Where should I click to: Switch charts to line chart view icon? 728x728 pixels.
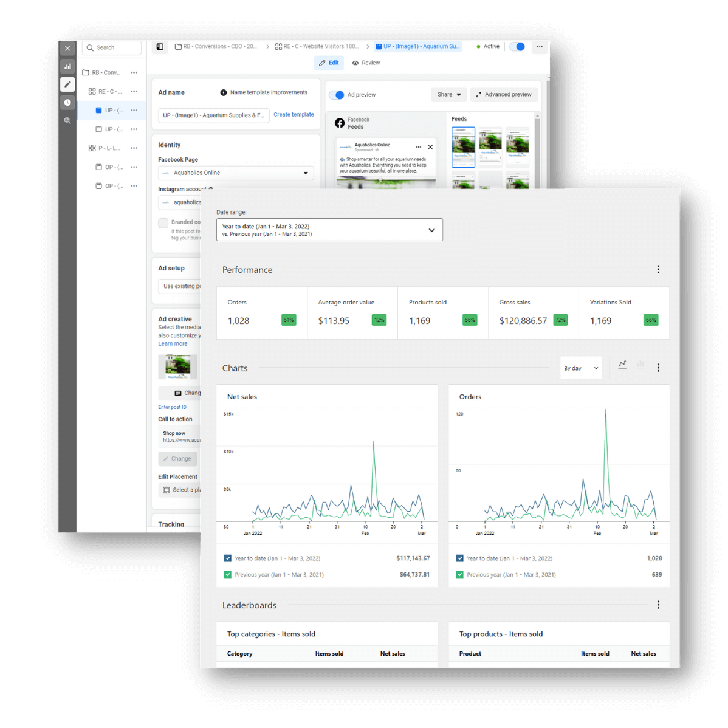coord(622,365)
